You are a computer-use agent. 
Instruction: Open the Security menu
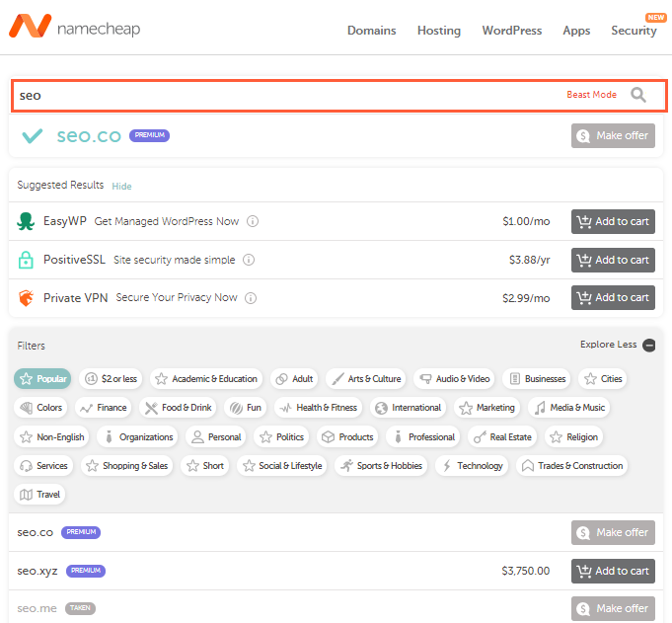point(634,31)
